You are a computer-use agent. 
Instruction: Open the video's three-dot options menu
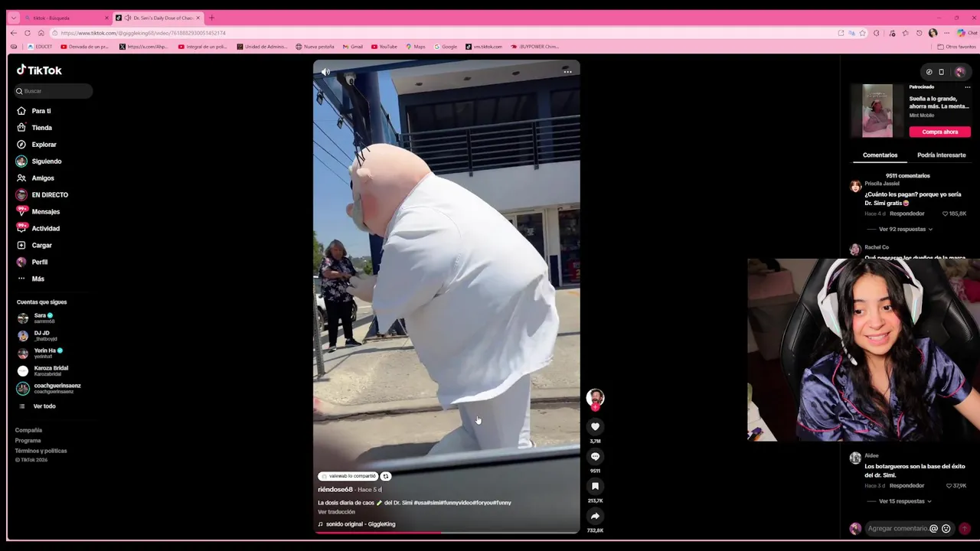pyautogui.click(x=567, y=71)
